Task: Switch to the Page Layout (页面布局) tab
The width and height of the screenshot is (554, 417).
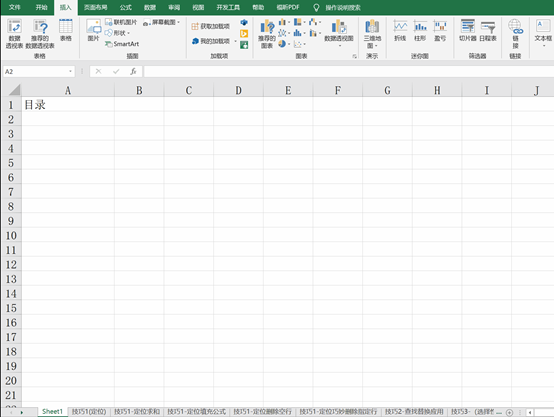Action: coord(95,7)
